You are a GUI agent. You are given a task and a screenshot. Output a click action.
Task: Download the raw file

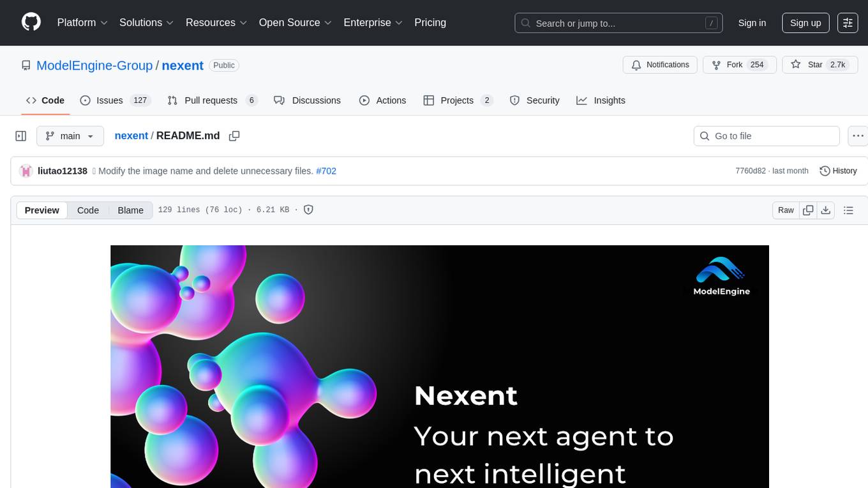click(x=825, y=210)
